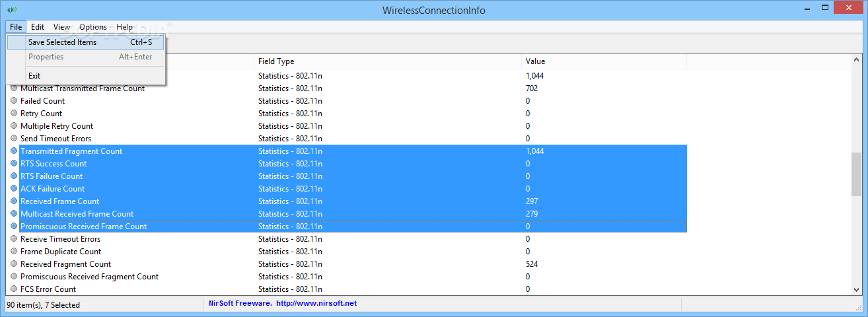This screenshot has width=868, height=317.
Task: Click the dot icon beside FCS Error Count
Action: 15,289
